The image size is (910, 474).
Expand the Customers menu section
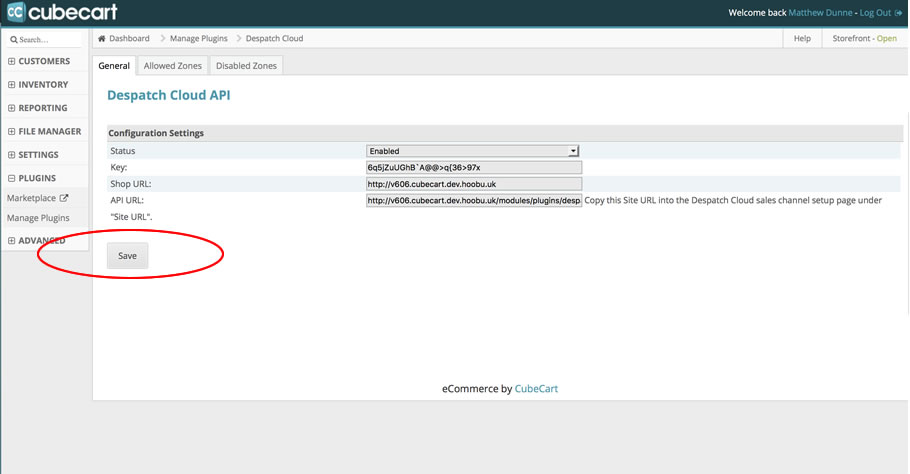(11, 61)
